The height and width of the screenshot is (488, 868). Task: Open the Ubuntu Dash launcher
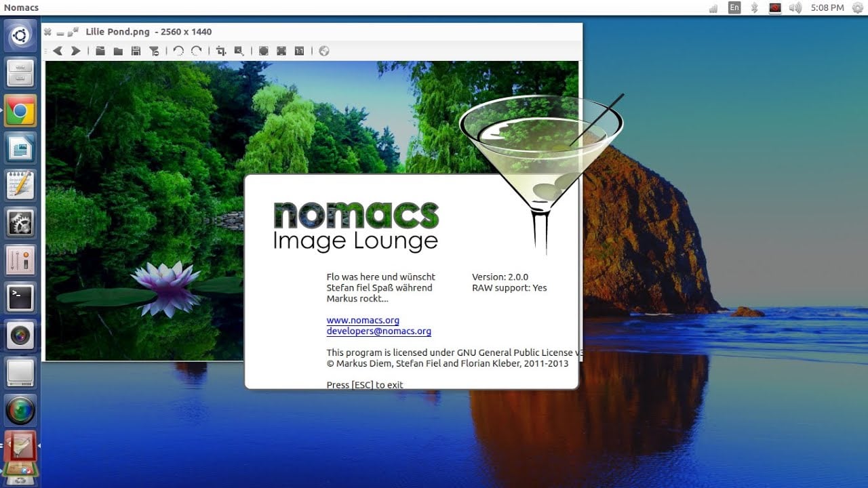pyautogui.click(x=20, y=35)
